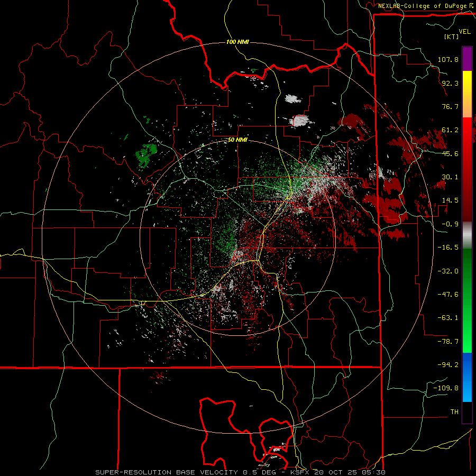The width and height of the screenshot is (476, 476).
Task: Click the -109.8 velocity scale label
Action: (x=446, y=388)
